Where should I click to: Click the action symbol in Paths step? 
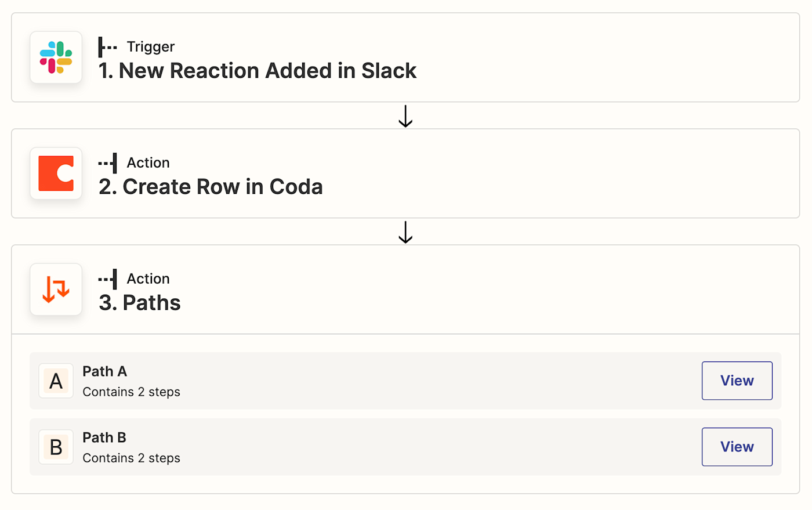click(108, 279)
